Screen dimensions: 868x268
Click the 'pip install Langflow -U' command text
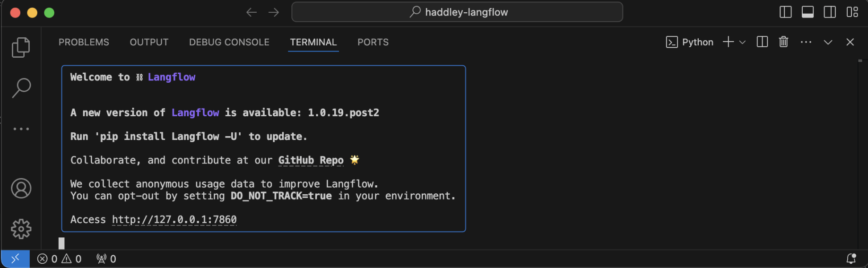[168, 137]
